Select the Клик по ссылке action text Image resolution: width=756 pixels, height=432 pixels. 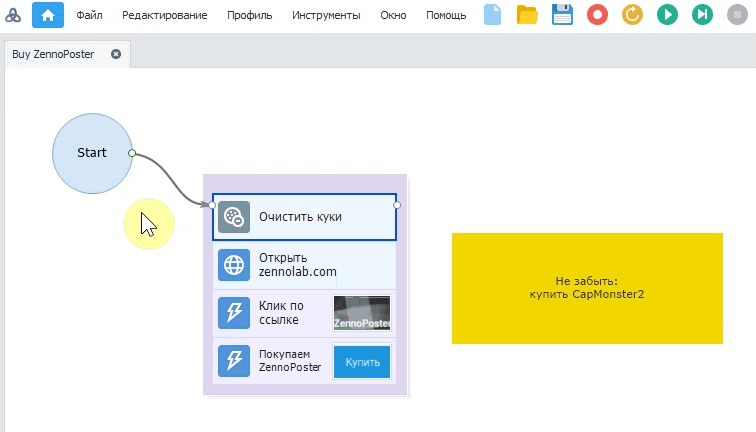tap(281, 312)
